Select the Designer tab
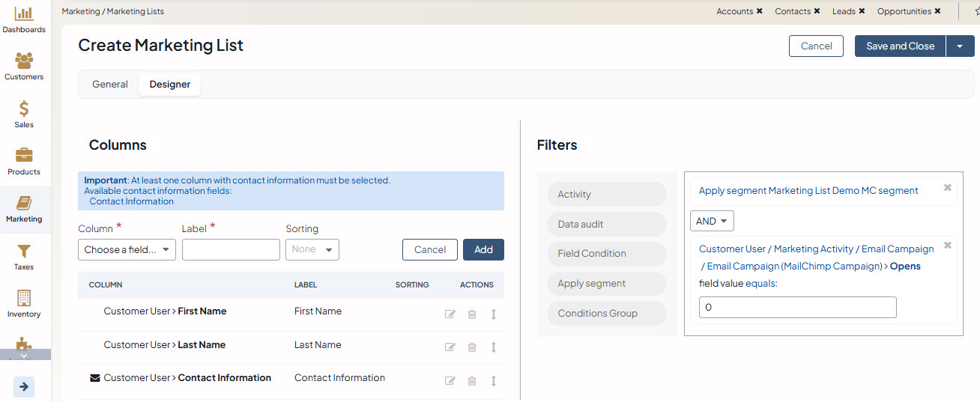This screenshot has width=980, height=402. pos(170,85)
